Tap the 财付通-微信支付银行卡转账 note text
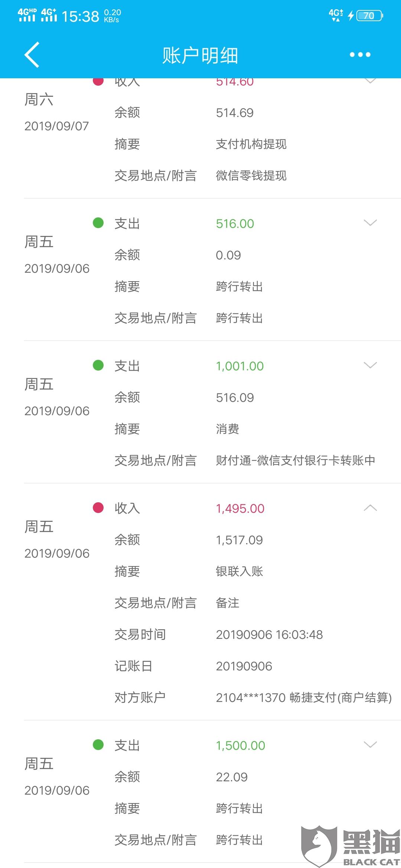 (296, 460)
